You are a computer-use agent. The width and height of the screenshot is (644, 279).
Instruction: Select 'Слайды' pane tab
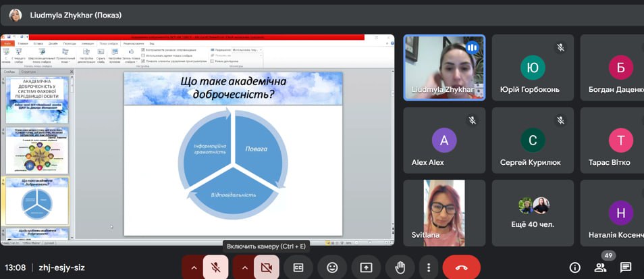pyautogui.click(x=9, y=72)
